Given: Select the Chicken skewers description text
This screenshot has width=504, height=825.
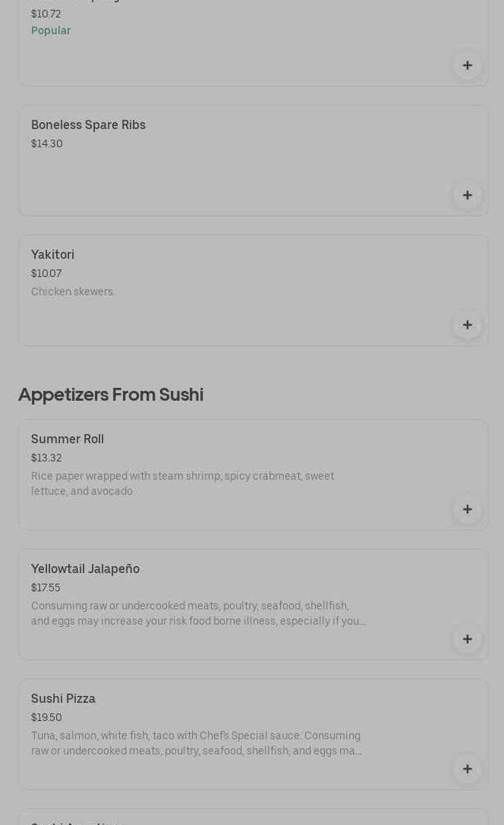Looking at the screenshot, I should click(x=73, y=291).
